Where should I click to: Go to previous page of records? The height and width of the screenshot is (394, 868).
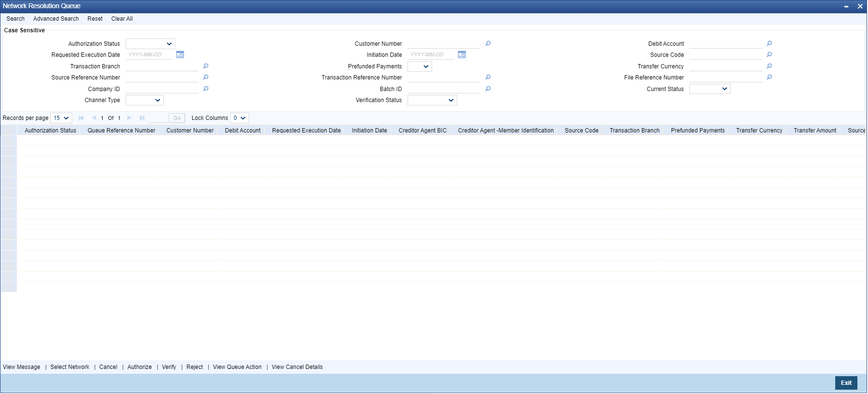pos(94,118)
